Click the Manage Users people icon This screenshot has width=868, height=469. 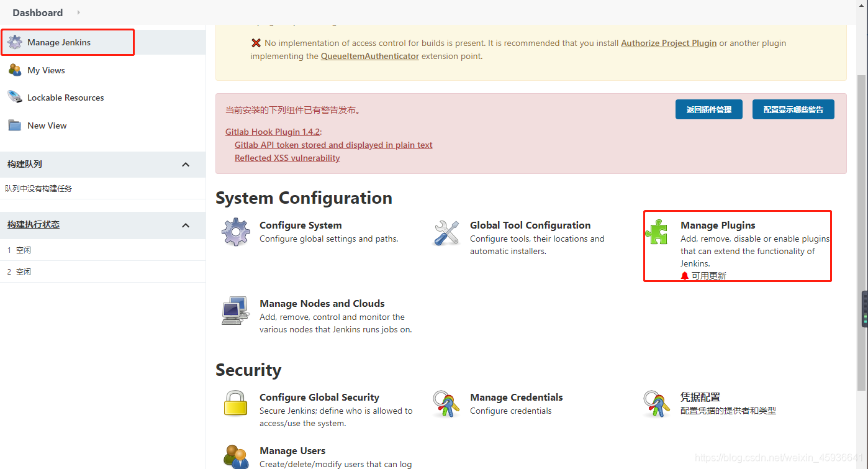(236, 457)
